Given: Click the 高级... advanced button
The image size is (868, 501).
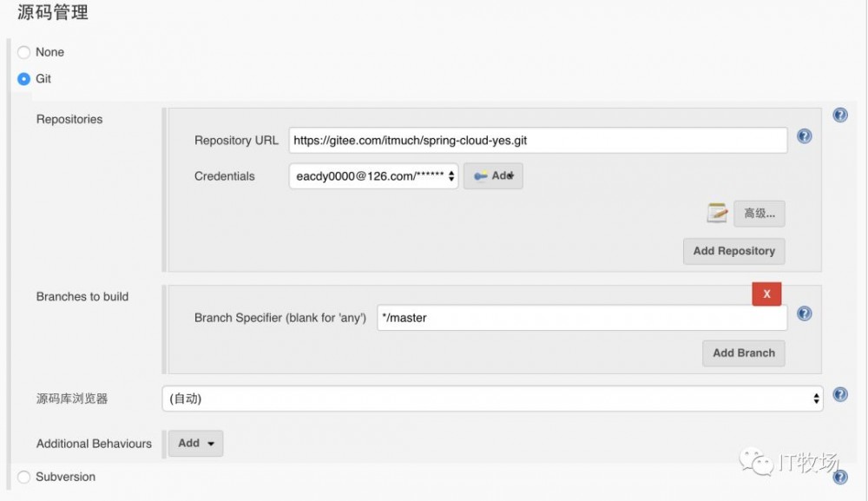Looking at the screenshot, I should pos(759,214).
